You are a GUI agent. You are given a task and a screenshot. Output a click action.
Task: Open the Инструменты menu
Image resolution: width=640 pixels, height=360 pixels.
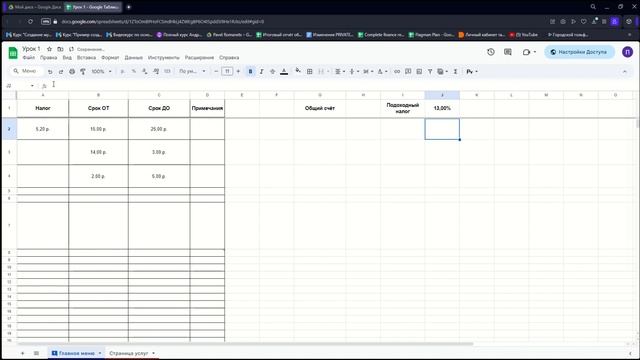point(164,58)
